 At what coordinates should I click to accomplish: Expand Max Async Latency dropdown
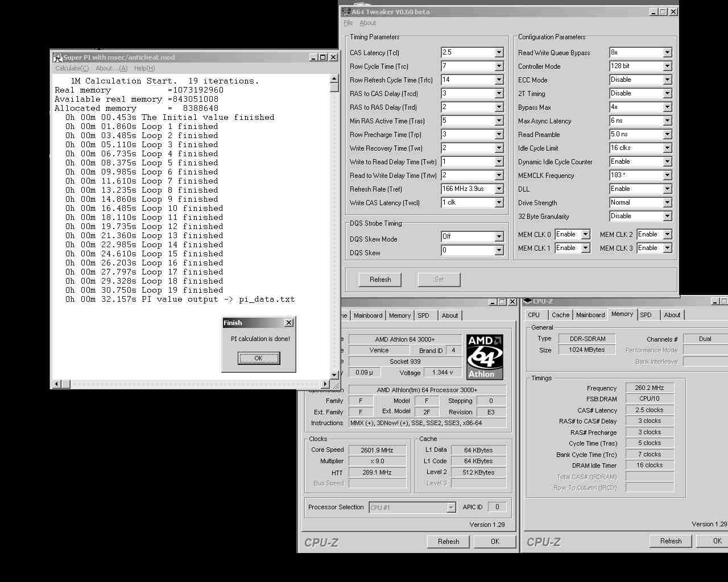[667, 120]
